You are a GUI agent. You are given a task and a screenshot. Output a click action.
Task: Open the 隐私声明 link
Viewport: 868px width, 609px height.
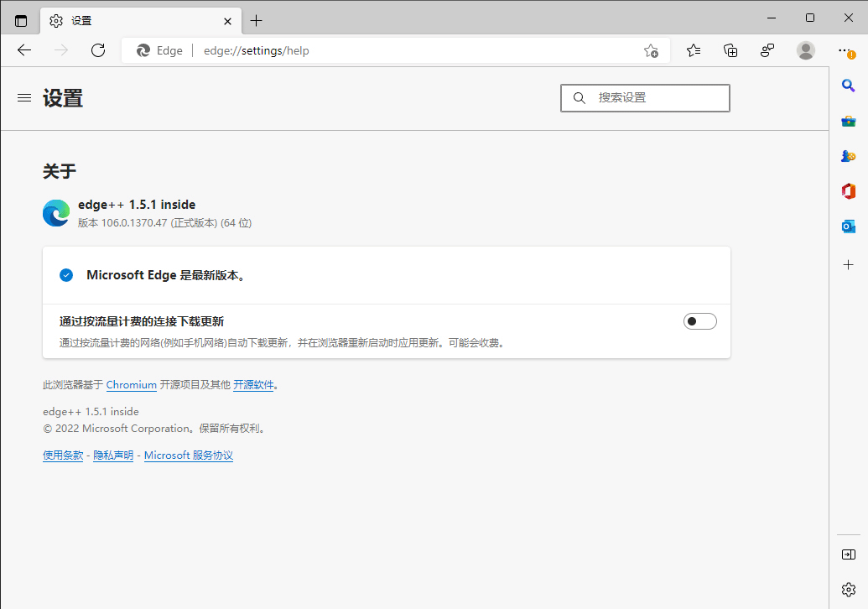(x=113, y=455)
